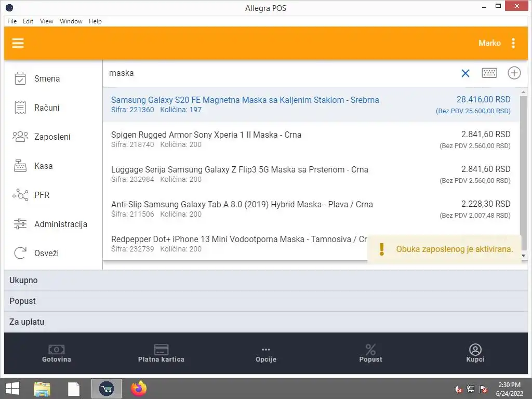Open Kasa cash register icon in sidebar
Screen dimensions: 532x399
(20, 166)
